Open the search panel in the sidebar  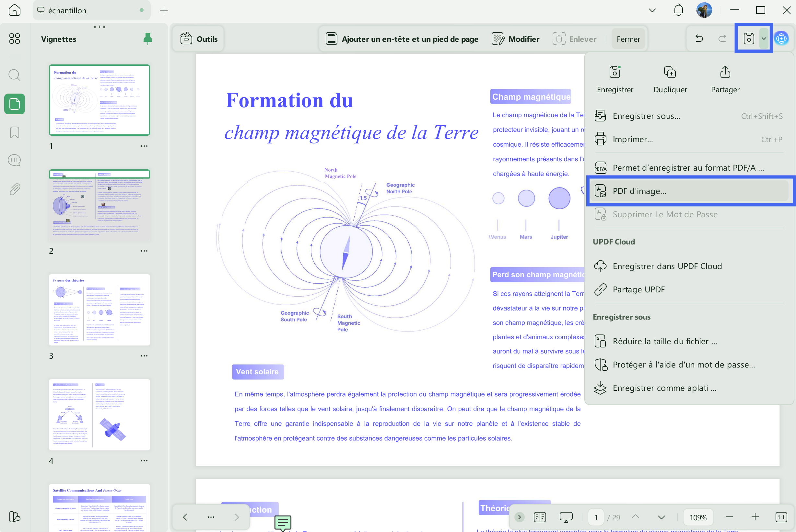point(14,75)
